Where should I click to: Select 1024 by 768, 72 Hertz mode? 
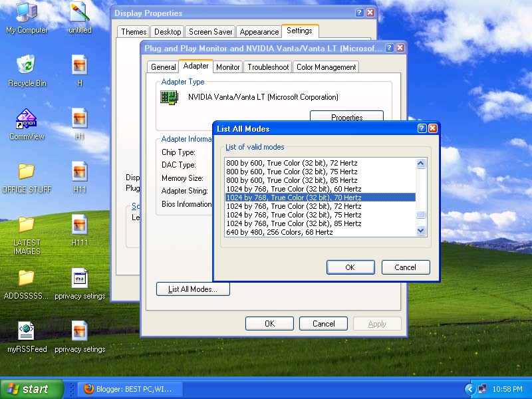[x=321, y=206]
